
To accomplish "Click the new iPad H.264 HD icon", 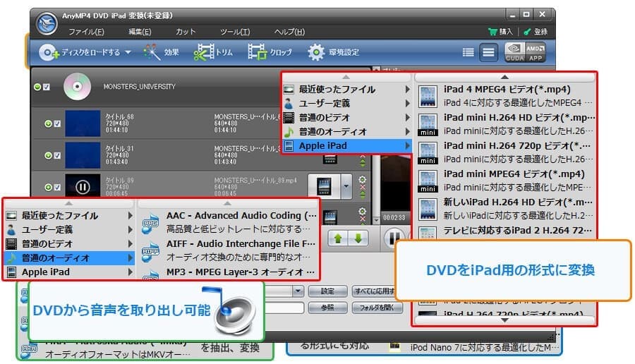I will 428,210.
